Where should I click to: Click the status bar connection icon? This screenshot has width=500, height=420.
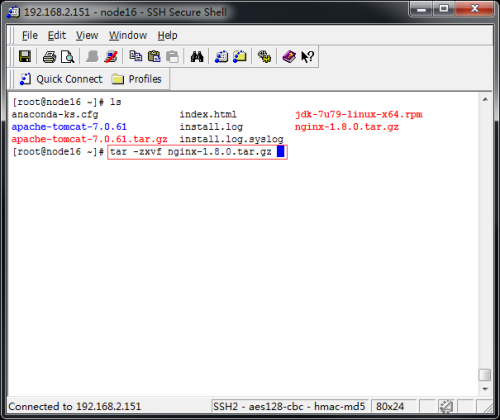click(446, 406)
